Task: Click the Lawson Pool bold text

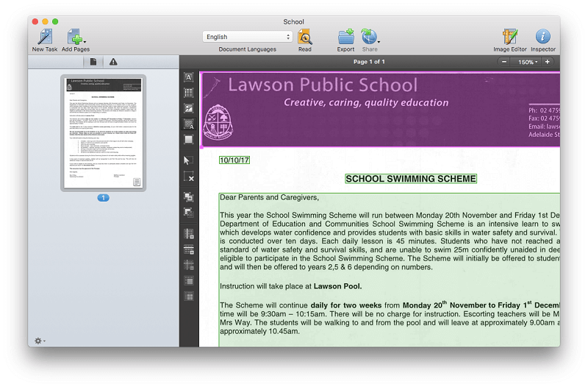Action: coord(337,286)
